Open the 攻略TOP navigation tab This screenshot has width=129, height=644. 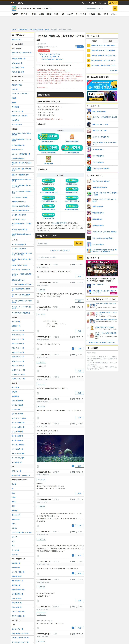(15, 14)
